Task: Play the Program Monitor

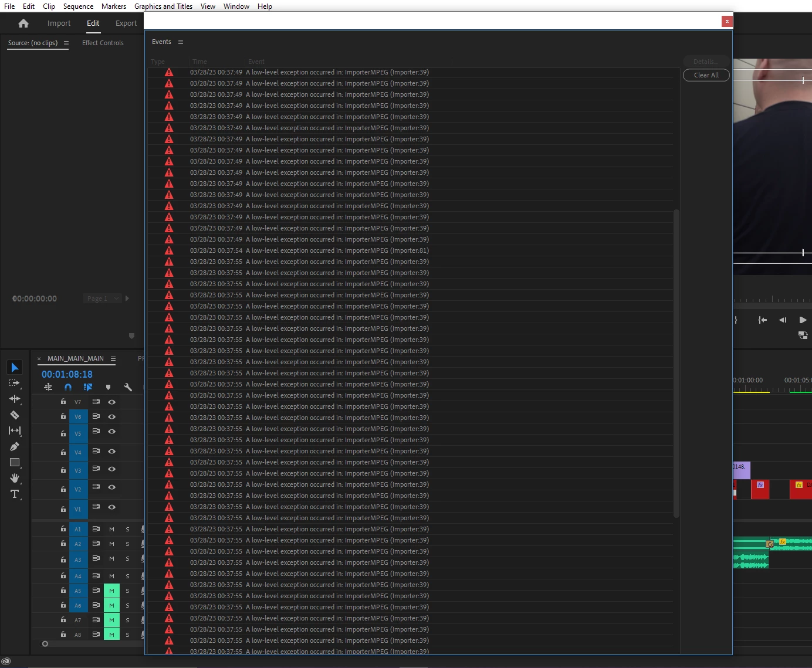Action: pyautogui.click(x=803, y=320)
